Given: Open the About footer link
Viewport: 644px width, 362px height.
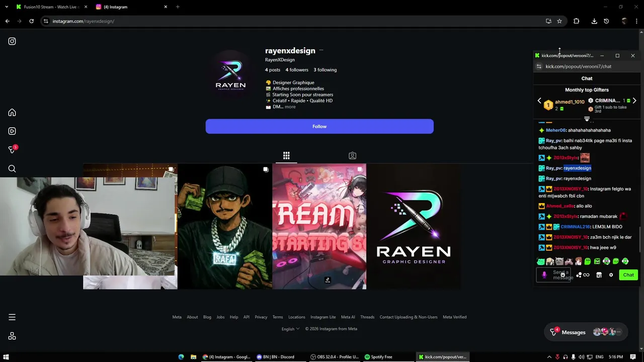Looking at the screenshot, I should [x=192, y=317].
